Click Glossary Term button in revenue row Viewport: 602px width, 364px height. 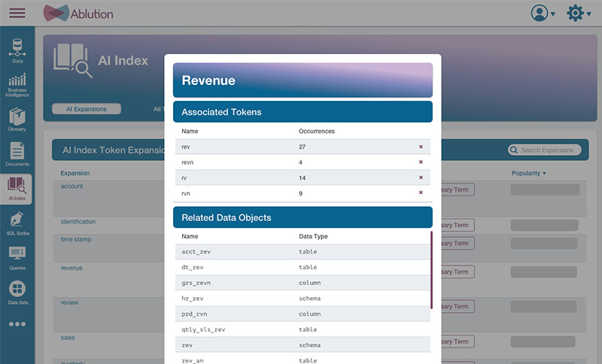(x=458, y=272)
